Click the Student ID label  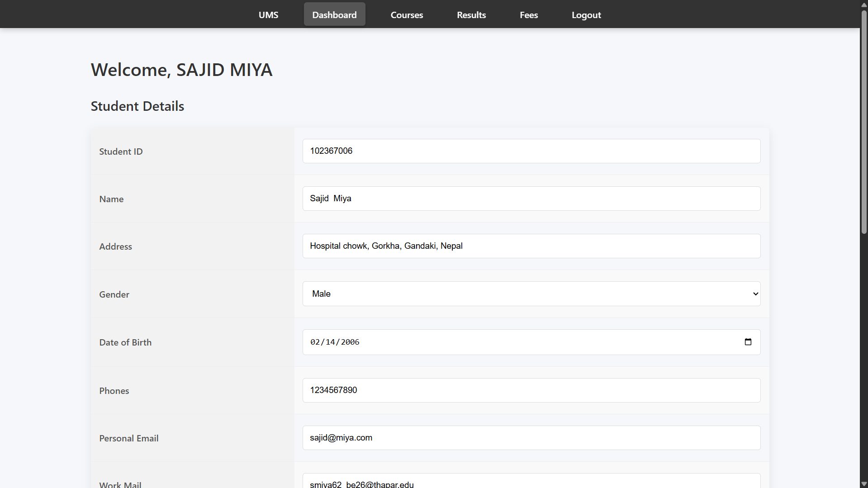(121, 152)
